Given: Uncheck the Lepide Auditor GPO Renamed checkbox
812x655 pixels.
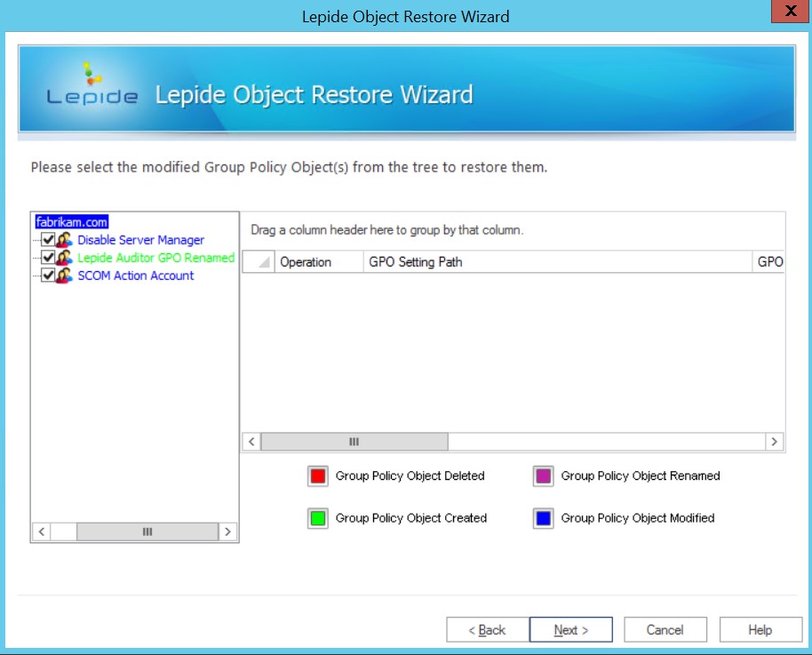Looking at the screenshot, I should pyautogui.click(x=48, y=258).
